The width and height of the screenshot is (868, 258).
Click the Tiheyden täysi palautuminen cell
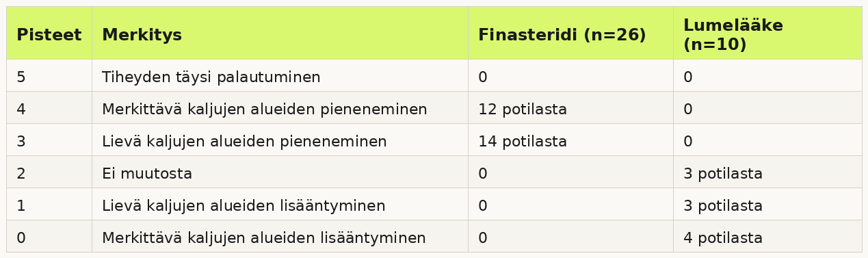point(280,75)
